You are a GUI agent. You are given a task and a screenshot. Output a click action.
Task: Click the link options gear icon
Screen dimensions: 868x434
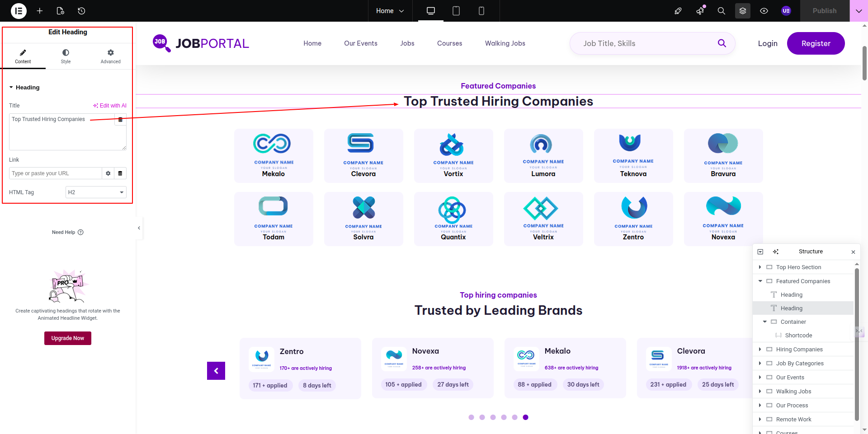click(108, 173)
